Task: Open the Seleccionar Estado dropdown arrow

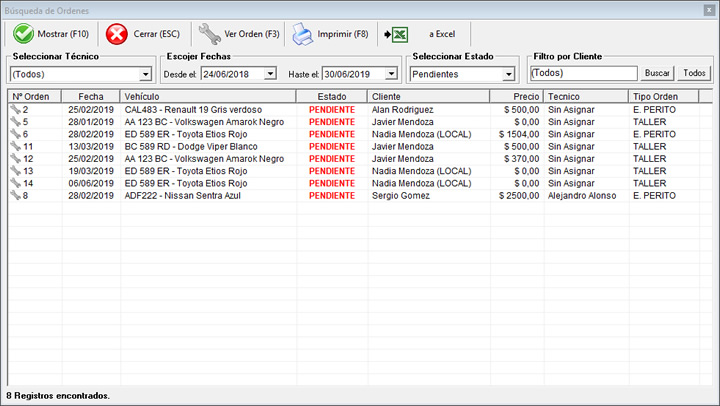Action: [508, 74]
